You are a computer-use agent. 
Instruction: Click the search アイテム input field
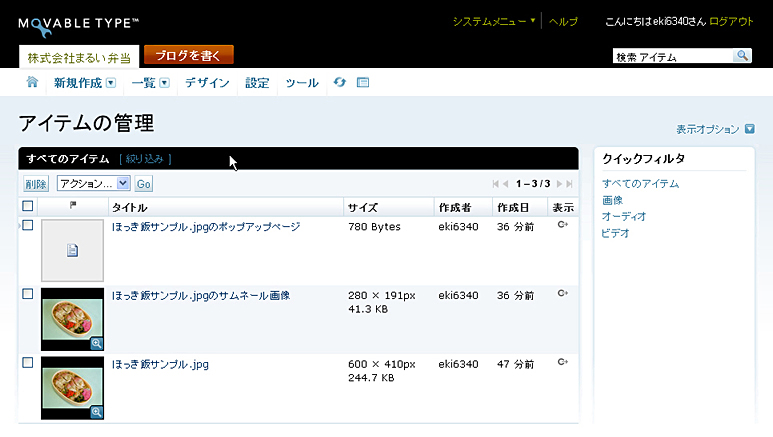click(x=672, y=57)
